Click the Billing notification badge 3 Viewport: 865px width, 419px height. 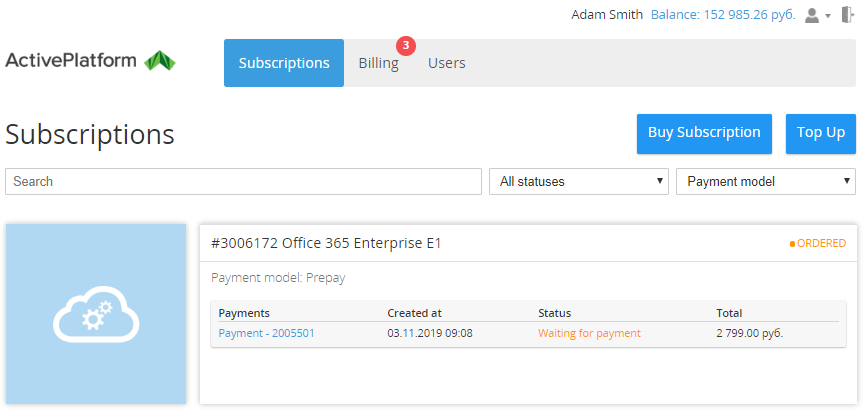coord(406,46)
